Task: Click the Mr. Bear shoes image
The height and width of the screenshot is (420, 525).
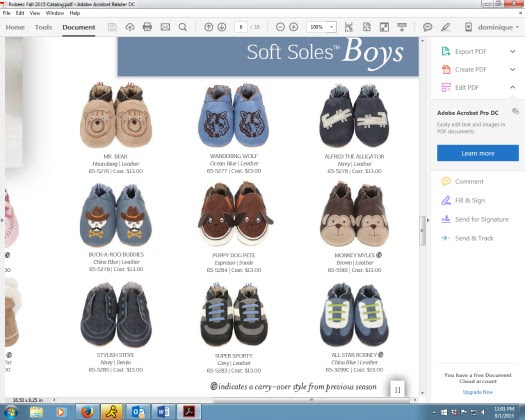Action: pyautogui.click(x=116, y=116)
